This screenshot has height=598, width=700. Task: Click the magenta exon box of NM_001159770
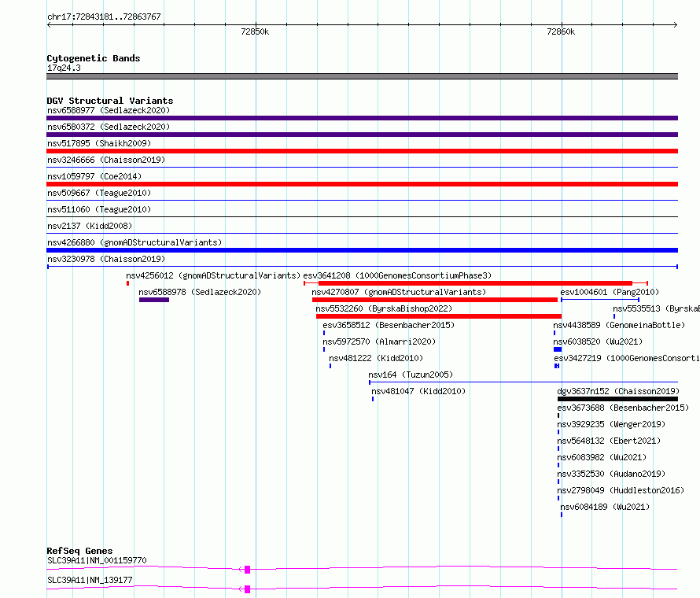click(x=247, y=570)
